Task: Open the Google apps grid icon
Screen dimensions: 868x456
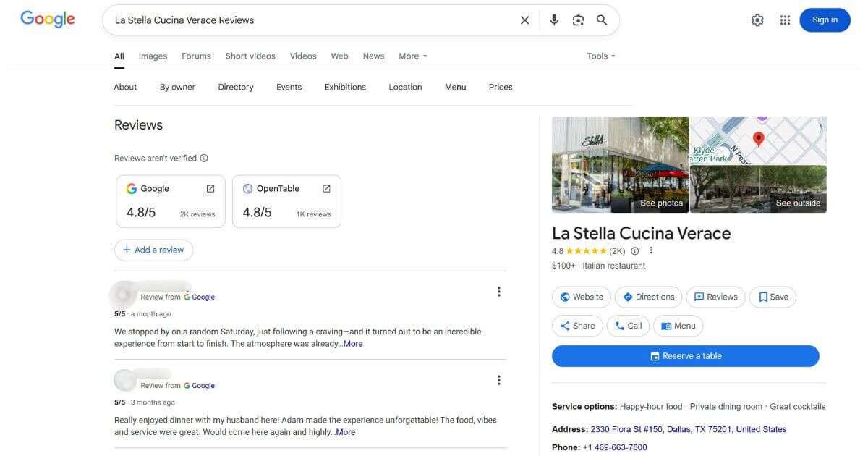Action: [785, 20]
